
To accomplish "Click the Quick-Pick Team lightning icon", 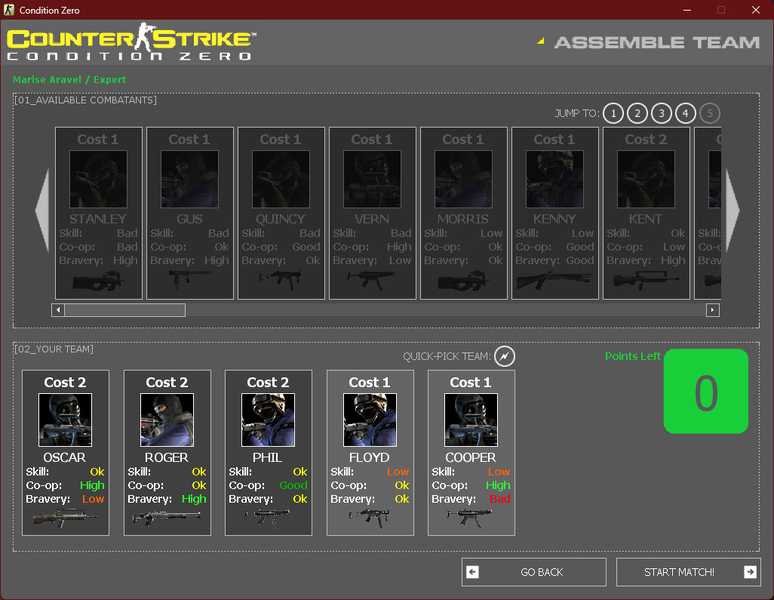I will pyautogui.click(x=504, y=356).
